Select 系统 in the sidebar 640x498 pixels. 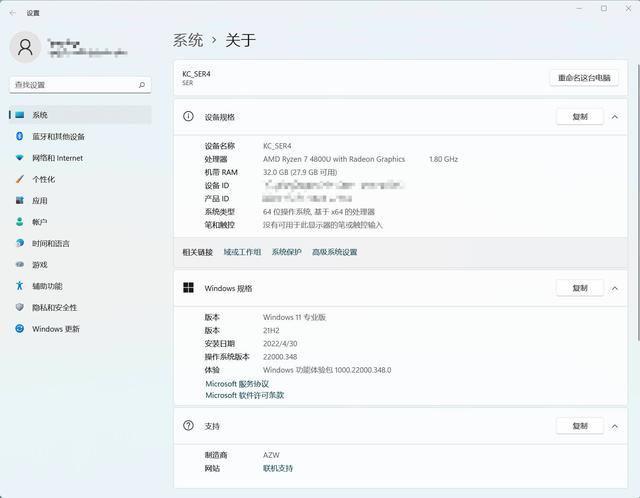[39, 115]
